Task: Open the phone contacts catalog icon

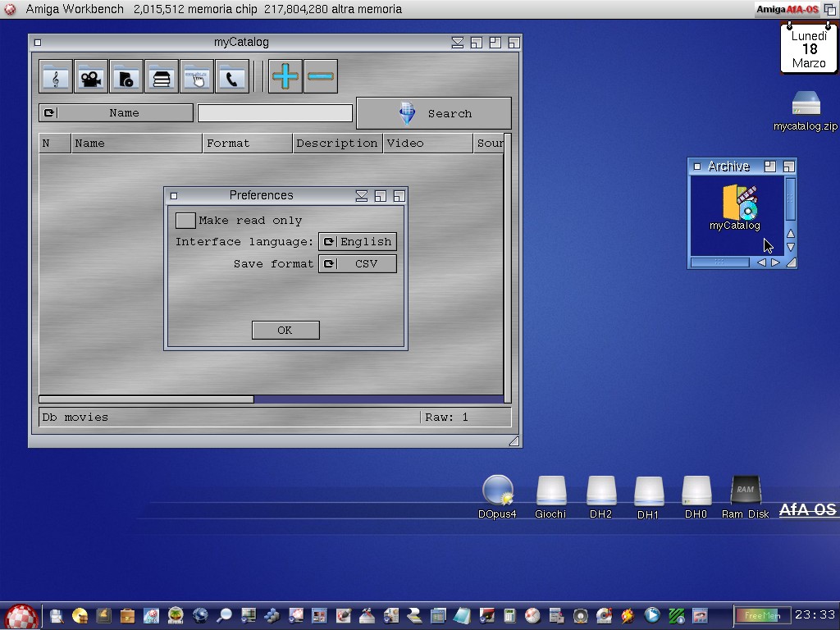Action: [x=232, y=77]
